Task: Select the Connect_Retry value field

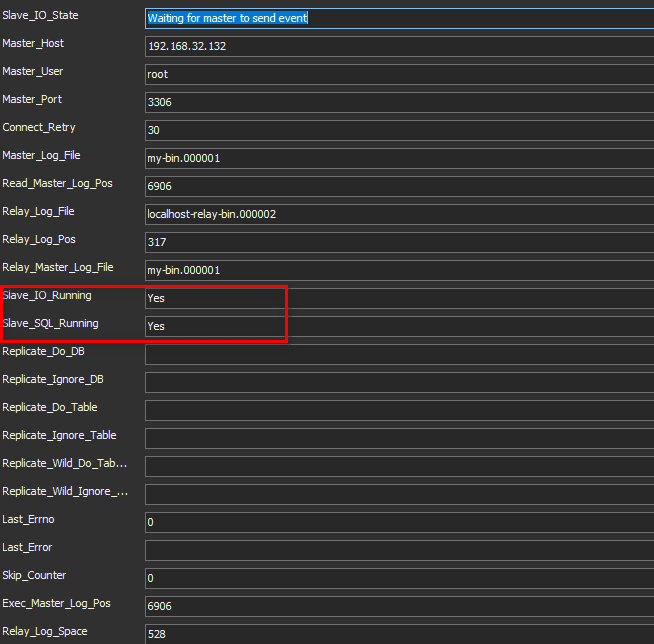Action: click(398, 130)
